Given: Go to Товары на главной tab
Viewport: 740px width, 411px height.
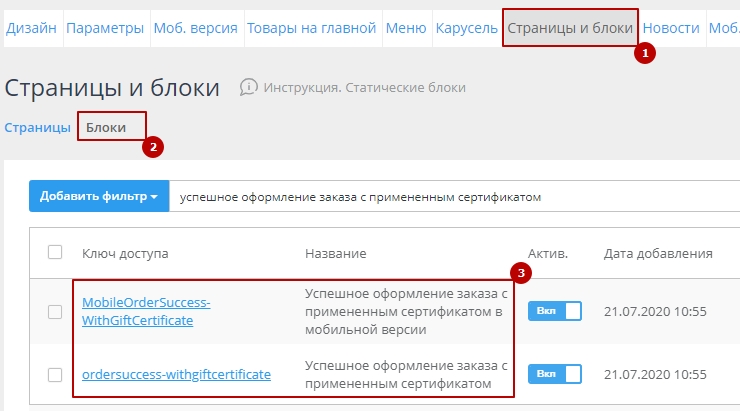Looking at the screenshot, I should click(311, 28).
